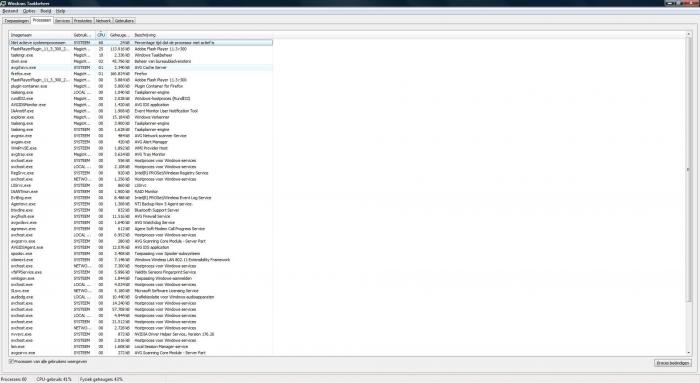Select the spoolsv.exe process
This screenshot has width=700, height=383.
(x=141, y=254)
